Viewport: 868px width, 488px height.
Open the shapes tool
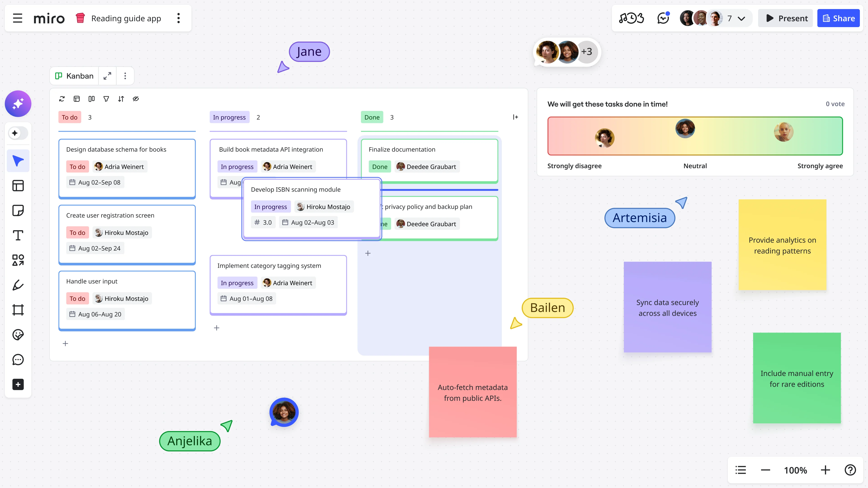[x=18, y=260]
